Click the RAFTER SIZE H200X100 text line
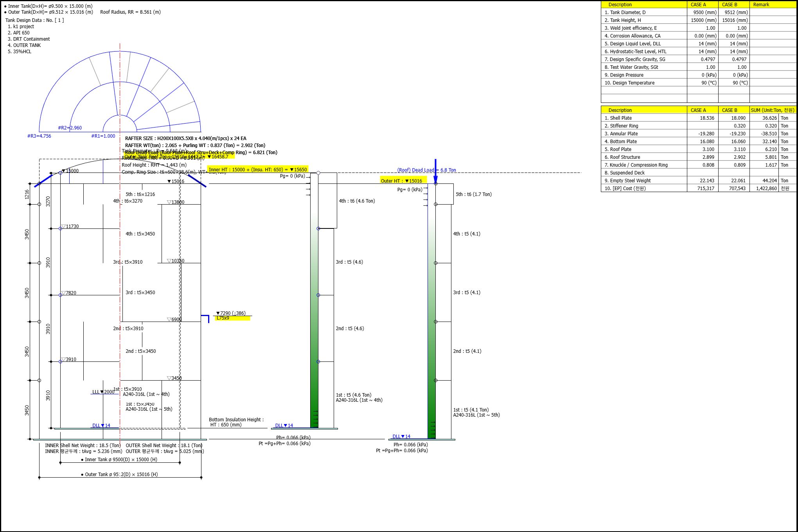 pyautogui.click(x=185, y=138)
